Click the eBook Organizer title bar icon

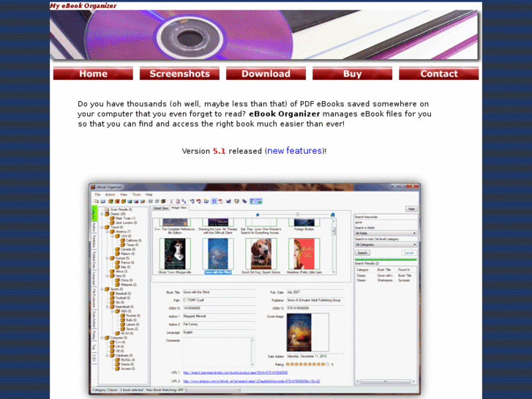(93, 187)
